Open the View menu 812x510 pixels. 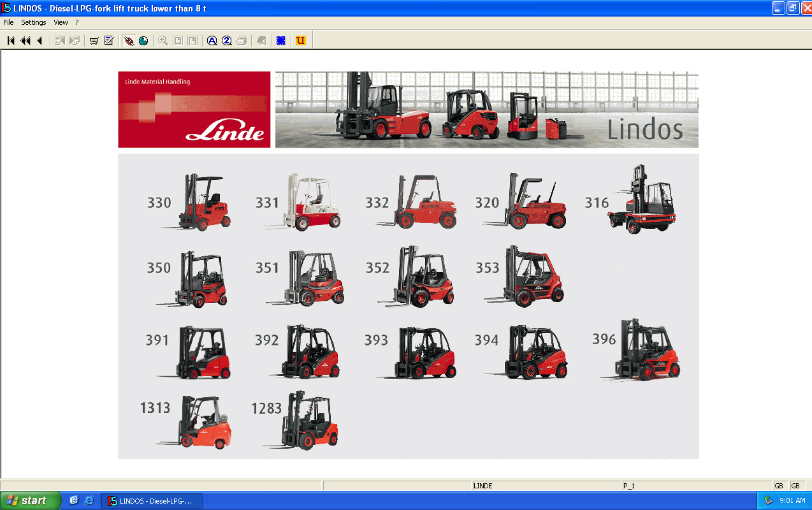pos(61,22)
